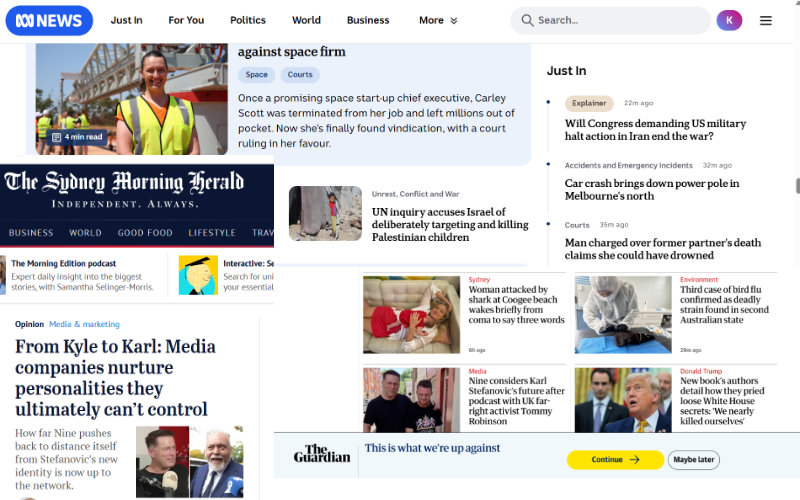This screenshot has height=500, width=800.
Task: Open Business nav item in ABC
Action: coord(368,20)
